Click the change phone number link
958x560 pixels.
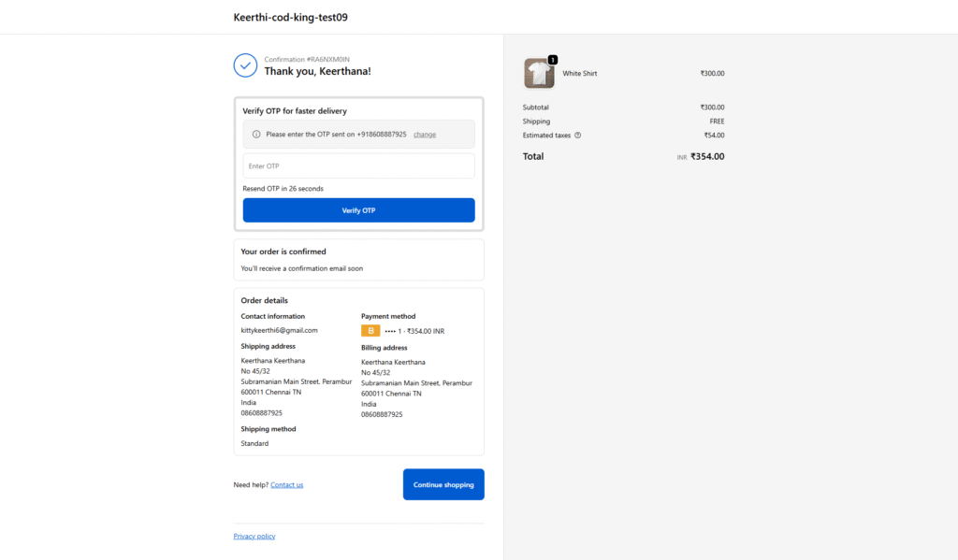coord(425,135)
